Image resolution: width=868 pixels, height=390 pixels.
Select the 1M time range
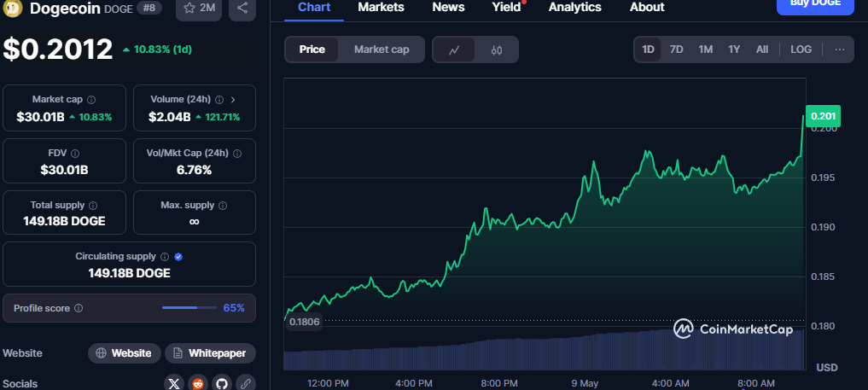pyautogui.click(x=705, y=49)
